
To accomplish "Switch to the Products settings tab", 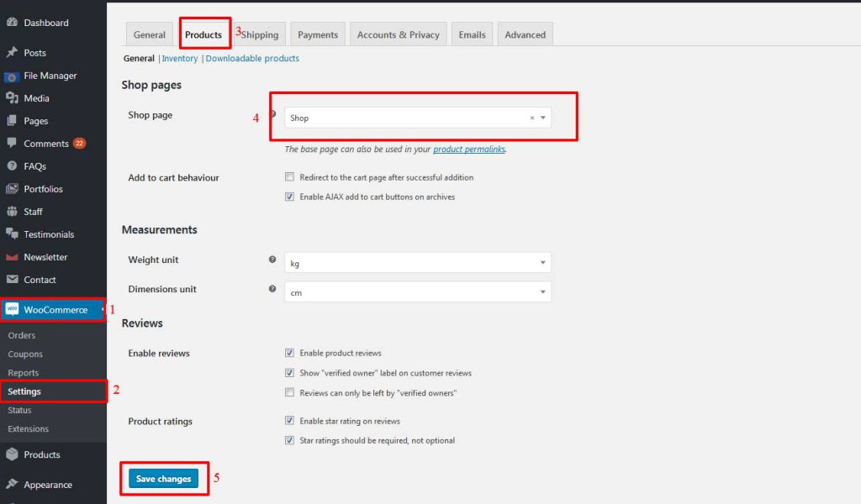I will 203,34.
